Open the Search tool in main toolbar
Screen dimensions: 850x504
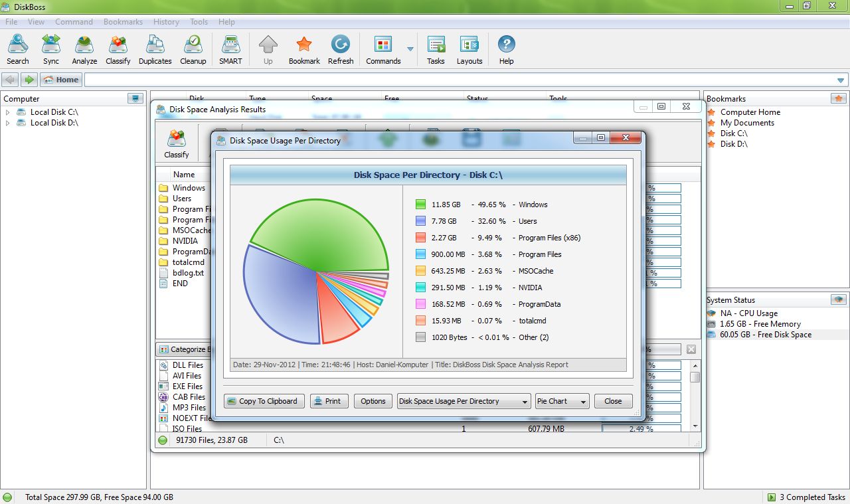18,50
